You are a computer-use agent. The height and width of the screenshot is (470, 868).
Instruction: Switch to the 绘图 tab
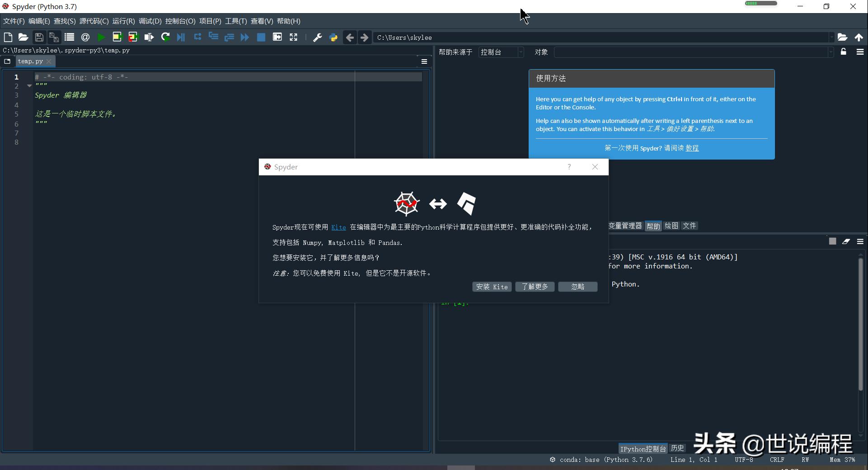pos(671,226)
